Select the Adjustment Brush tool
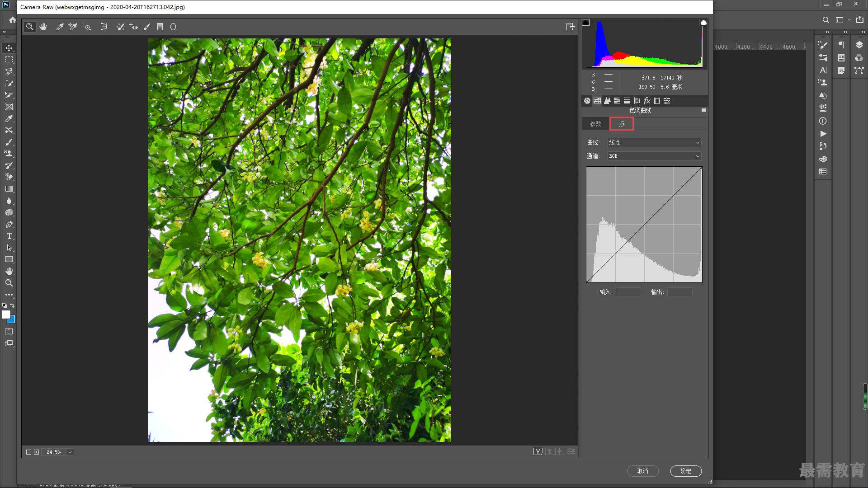 [147, 27]
